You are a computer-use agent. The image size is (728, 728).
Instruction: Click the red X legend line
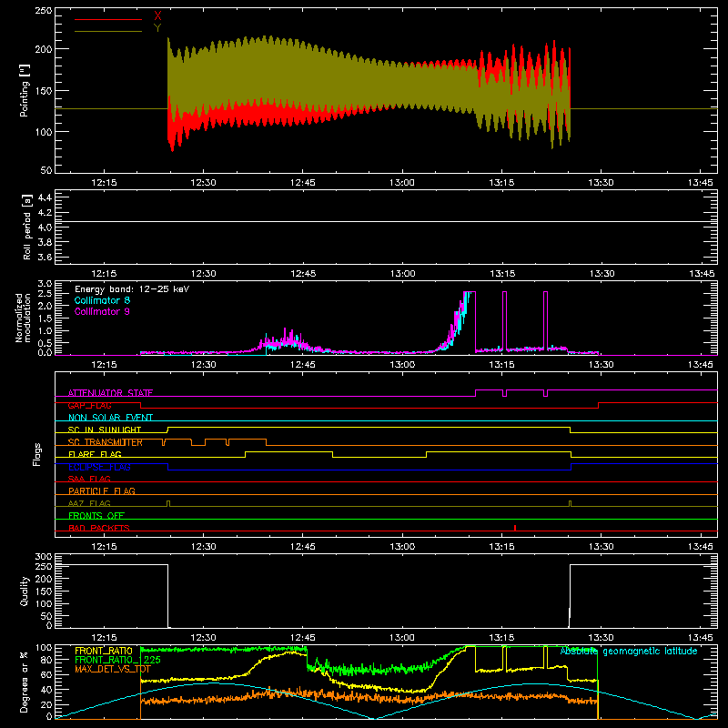tap(107, 19)
